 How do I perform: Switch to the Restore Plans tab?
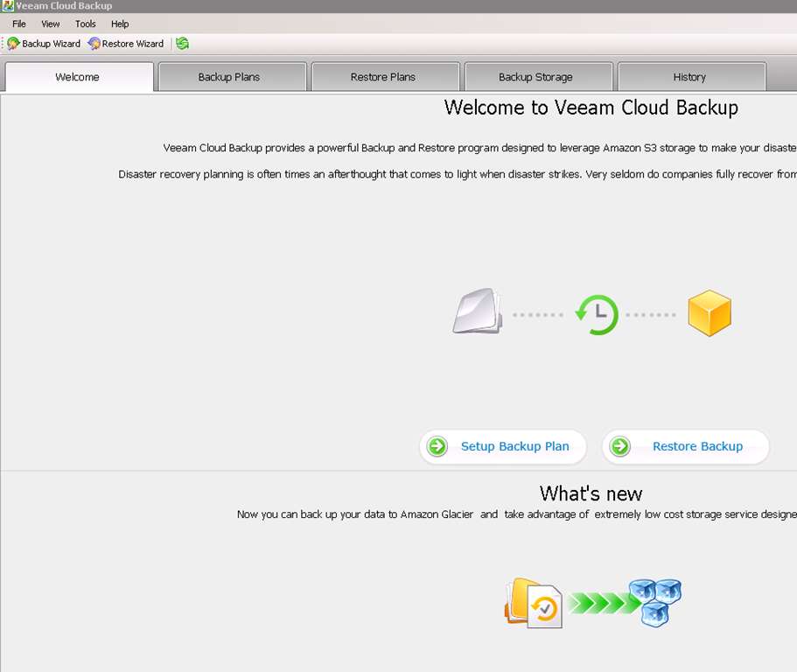click(x=383, y=77)
